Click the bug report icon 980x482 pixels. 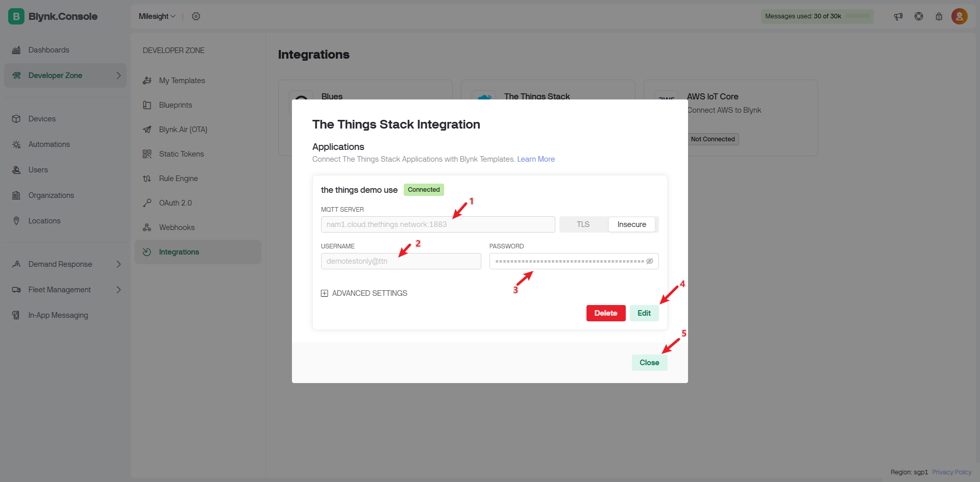tap(939, 16)
